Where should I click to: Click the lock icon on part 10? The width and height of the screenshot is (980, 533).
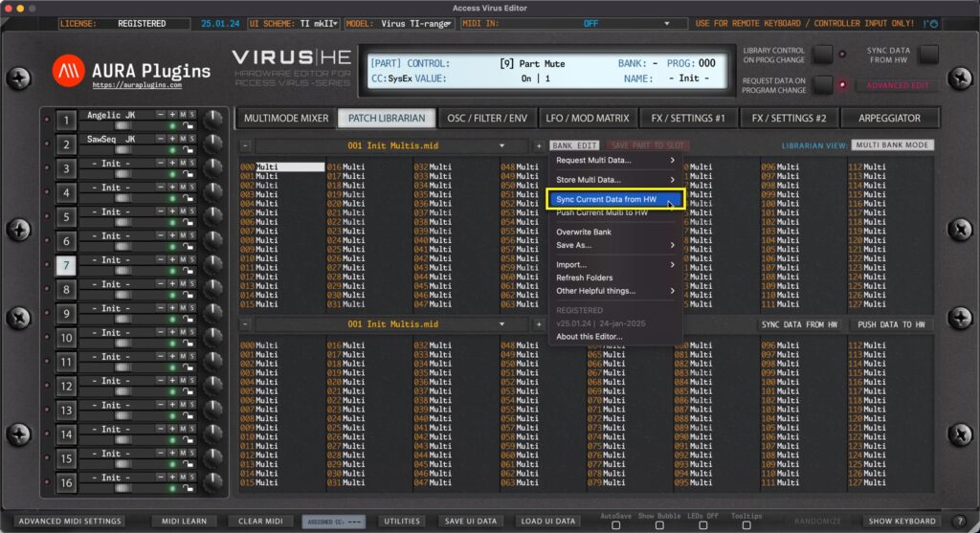click(x=188, y=344)
